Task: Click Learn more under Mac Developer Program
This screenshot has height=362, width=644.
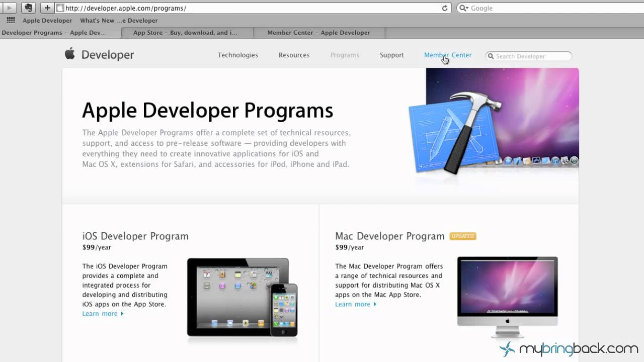Action: pyautogui.click(x=353, y=304)
